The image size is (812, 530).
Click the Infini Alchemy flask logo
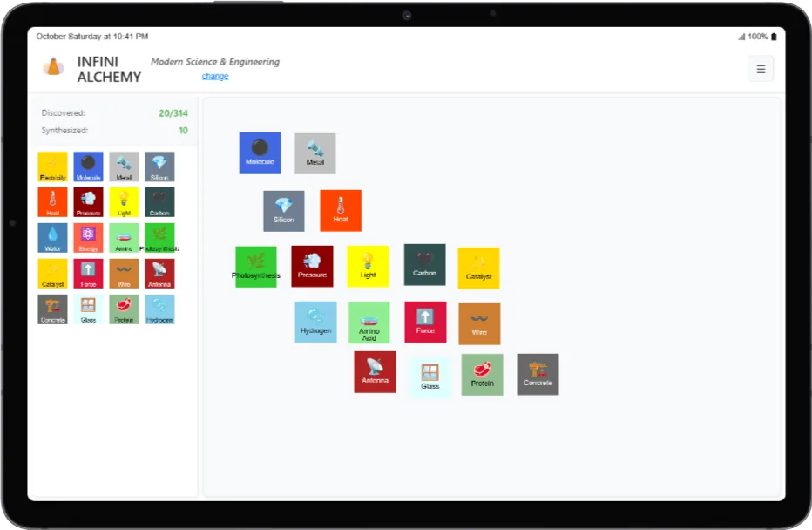pos(54,67)
